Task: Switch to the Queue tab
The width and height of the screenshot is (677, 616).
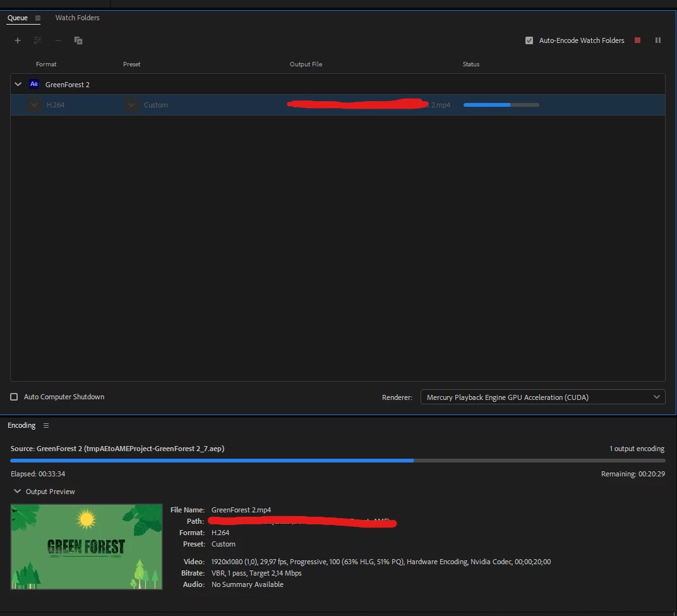Action: point(18,18)
